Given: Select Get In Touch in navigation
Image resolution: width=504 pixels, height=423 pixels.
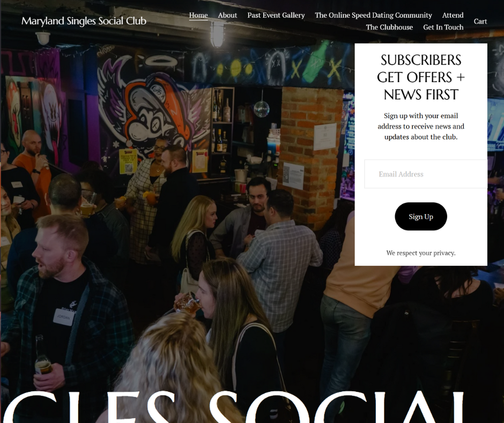Looking at the screenshot, I should point(443,27).
